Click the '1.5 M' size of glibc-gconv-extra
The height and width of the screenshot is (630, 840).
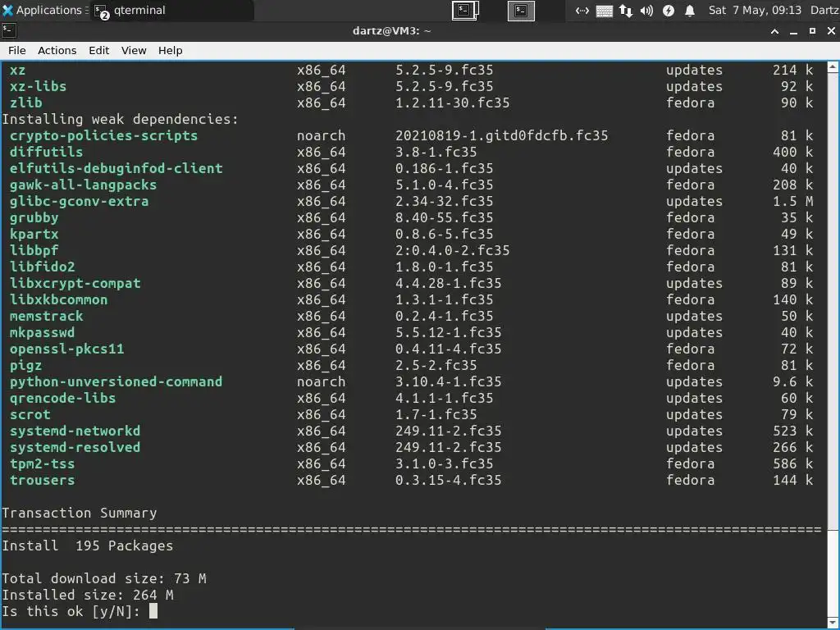(x=793, y=202)
